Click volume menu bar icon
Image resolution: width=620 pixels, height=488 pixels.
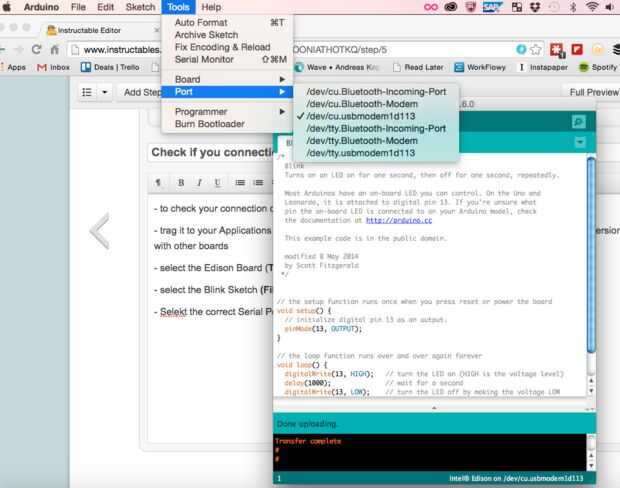[x=610, y=7]
